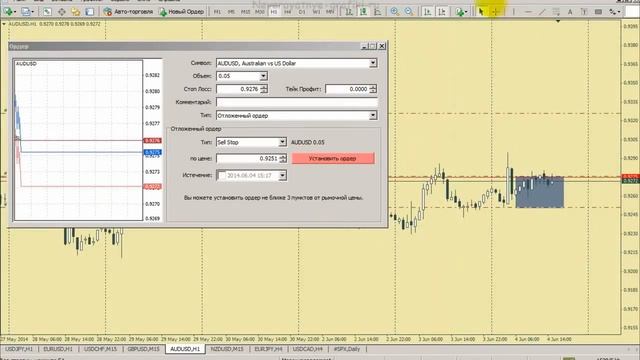The height and width of the screenshot is (360, 640).
Task: Open the GBPUSD,M15 chart tab
Action: tap(143, 349)
